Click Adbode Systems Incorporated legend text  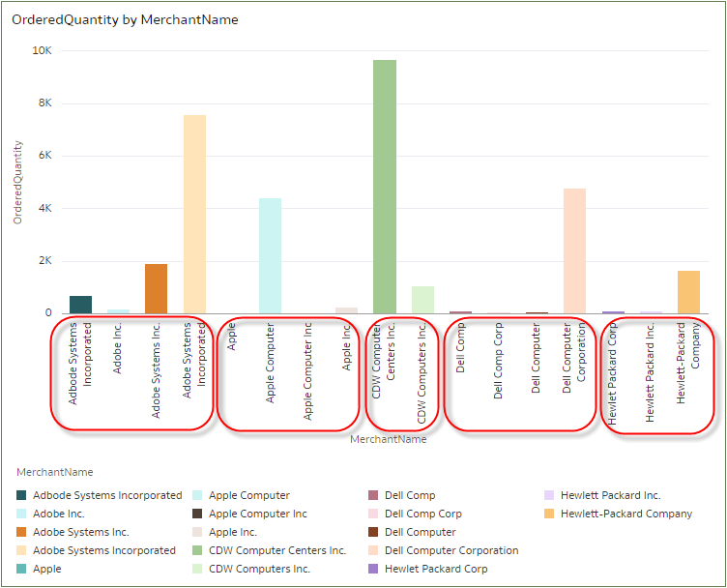[x=107, y=495]
